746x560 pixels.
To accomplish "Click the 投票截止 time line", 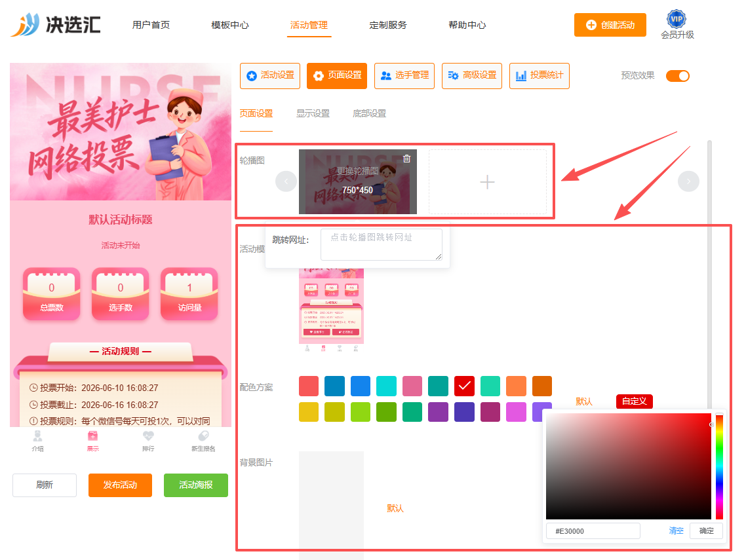I will coord(94,405).
